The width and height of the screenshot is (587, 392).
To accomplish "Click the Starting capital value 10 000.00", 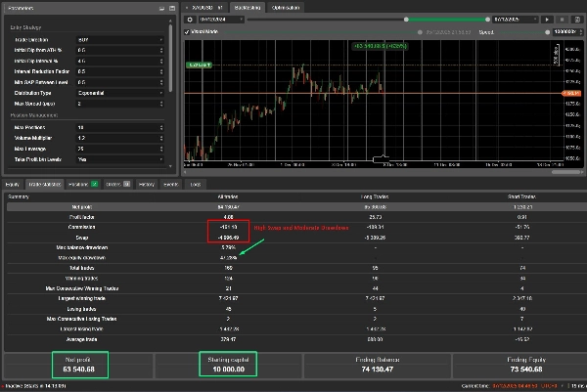I will click(228, 370).
